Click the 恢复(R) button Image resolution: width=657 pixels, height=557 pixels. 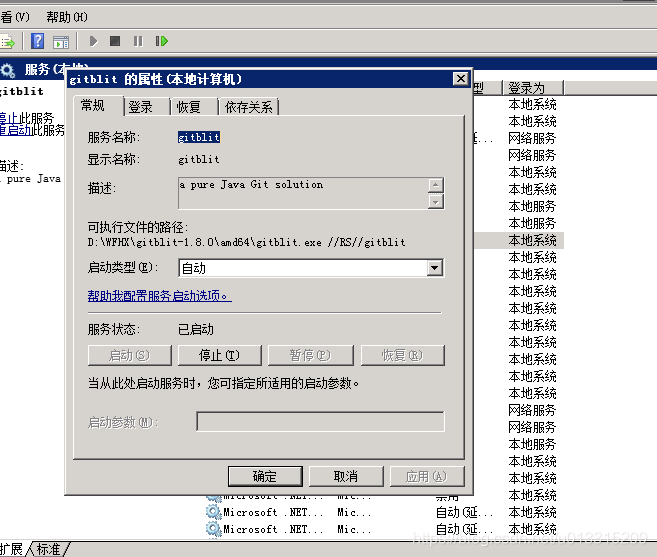(402, 355)
